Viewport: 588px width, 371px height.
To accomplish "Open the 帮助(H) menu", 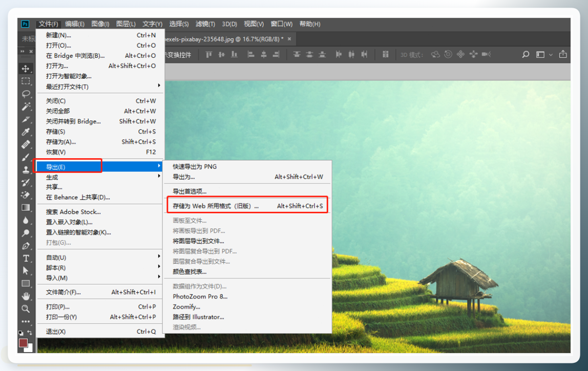I will (310, 24).
